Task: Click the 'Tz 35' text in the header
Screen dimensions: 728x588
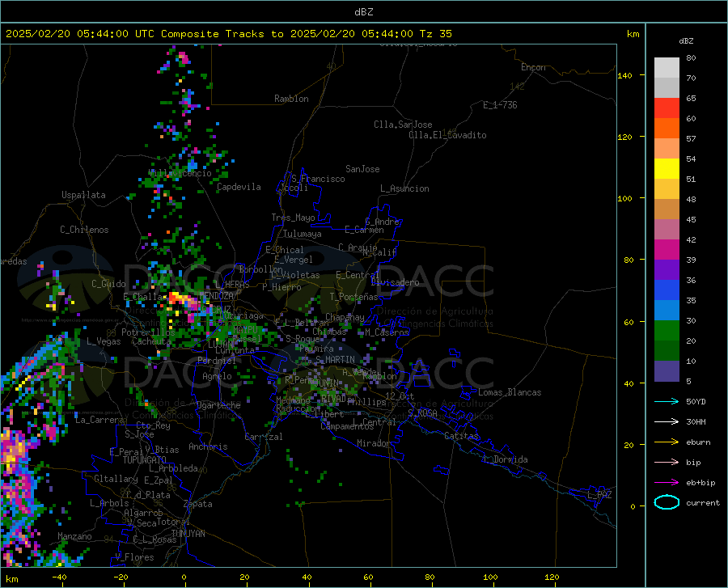Action: pos(435,34)
